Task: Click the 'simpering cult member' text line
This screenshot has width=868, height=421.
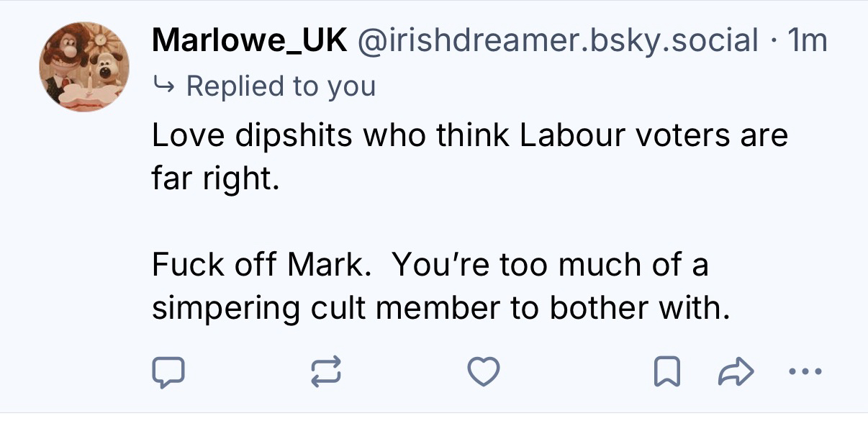Action: pyautogui.click(x=436, y=308)
